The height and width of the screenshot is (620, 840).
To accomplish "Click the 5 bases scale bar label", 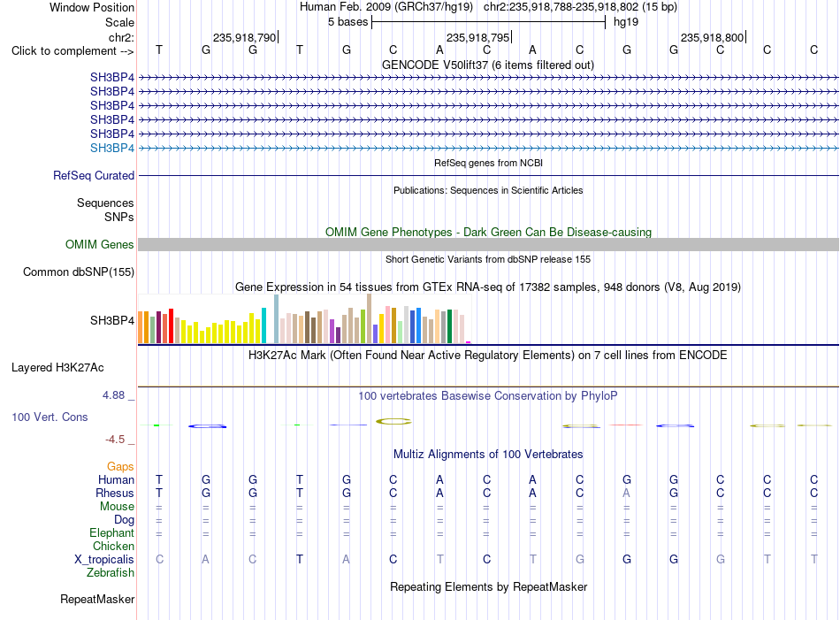I will 347,22.
